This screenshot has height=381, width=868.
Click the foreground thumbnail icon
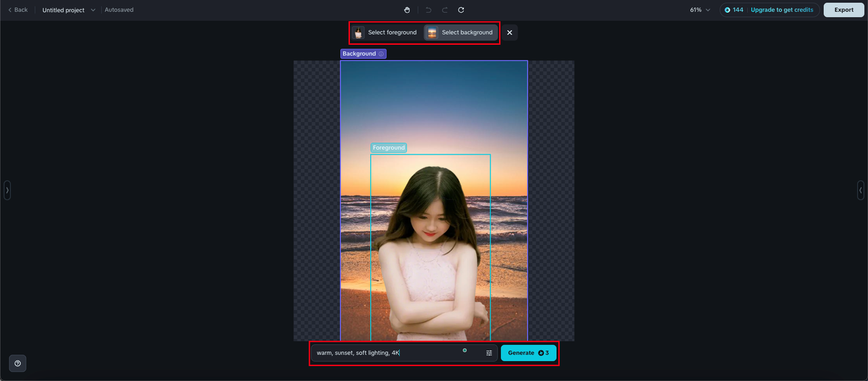pyautogui.click(x=359, y=33)
